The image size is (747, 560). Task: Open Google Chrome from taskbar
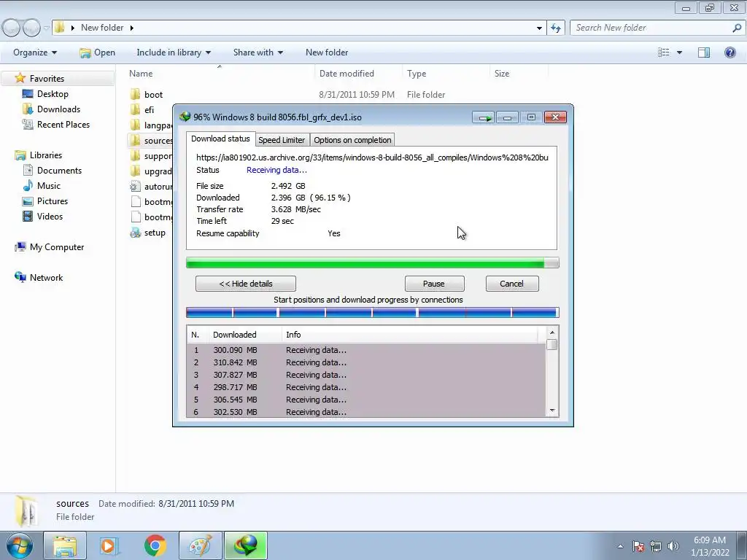point(155,545)
